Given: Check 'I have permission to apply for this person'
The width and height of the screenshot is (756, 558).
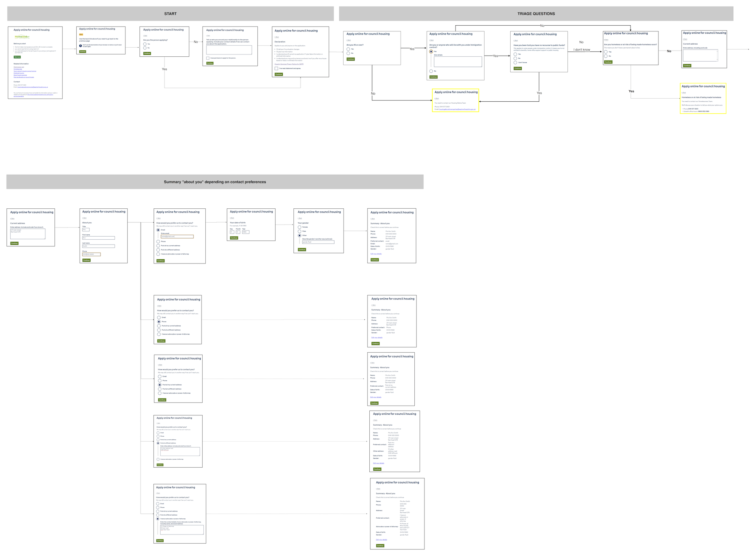Looking at the screenshot, I should pyautogui.click(x=208, y=58).
